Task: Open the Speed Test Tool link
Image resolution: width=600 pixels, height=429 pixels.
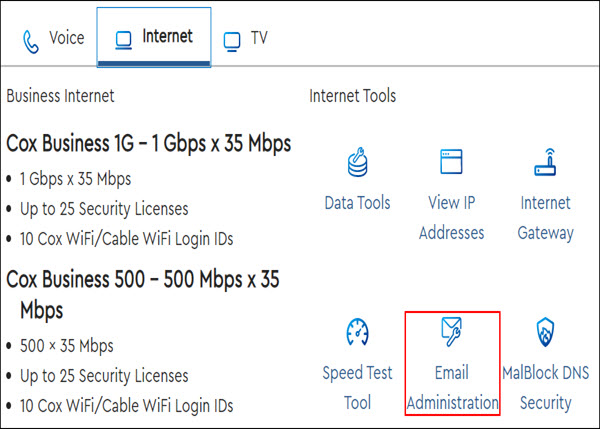Action: 357,387
